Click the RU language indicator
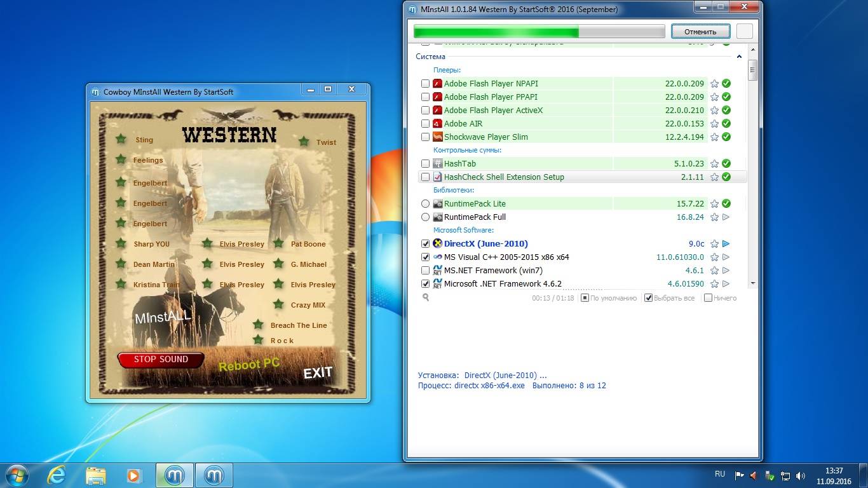This screenshot has width=868, height=488. pos(720,474)
